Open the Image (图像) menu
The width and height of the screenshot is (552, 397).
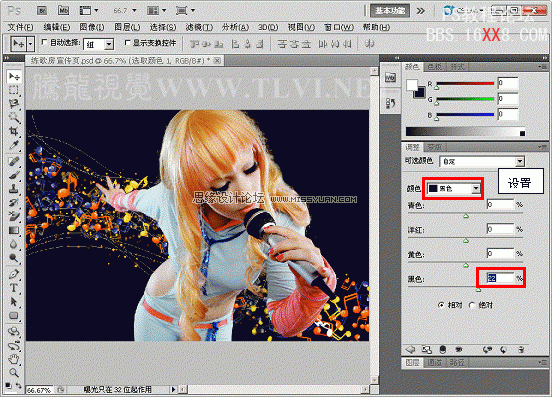pyautogui.click(x=92, y=27)
